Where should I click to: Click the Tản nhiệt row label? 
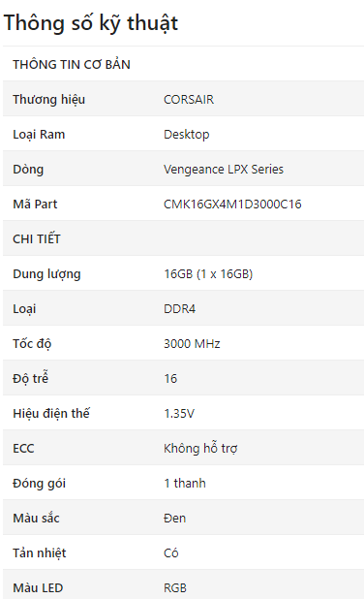point(40,552)
